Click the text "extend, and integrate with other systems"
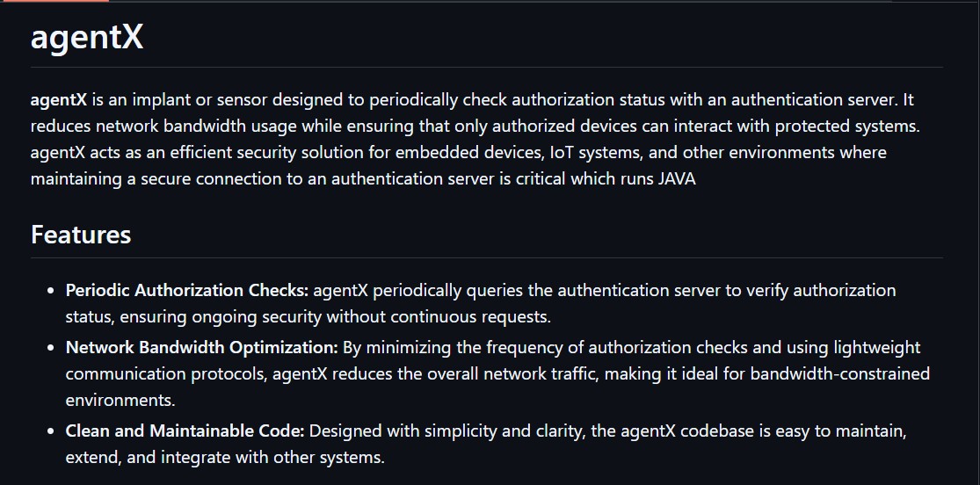The image size is (980, 485). [x=225, y=457]
